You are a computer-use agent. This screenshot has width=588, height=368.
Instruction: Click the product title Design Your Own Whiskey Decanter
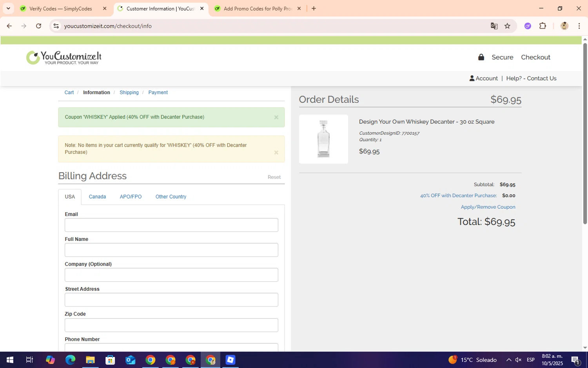pos(426,122)
